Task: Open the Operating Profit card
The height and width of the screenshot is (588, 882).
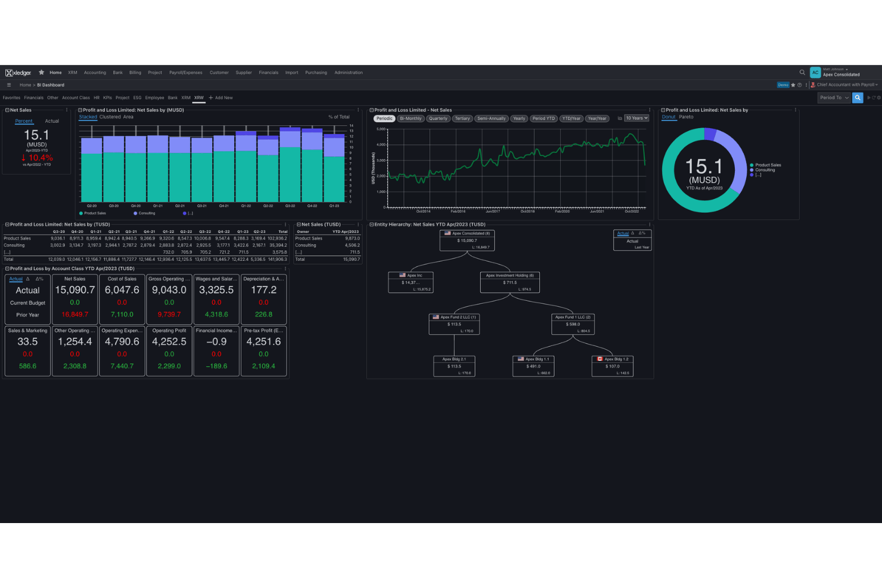Action: tap(169, 351)
